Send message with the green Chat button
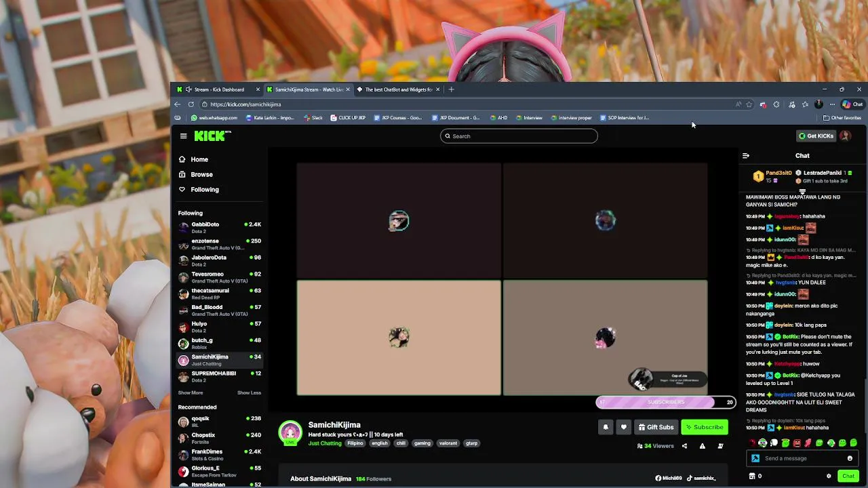Image resolution: width=868 pixels, height=488 pixels. click(848, 476)
